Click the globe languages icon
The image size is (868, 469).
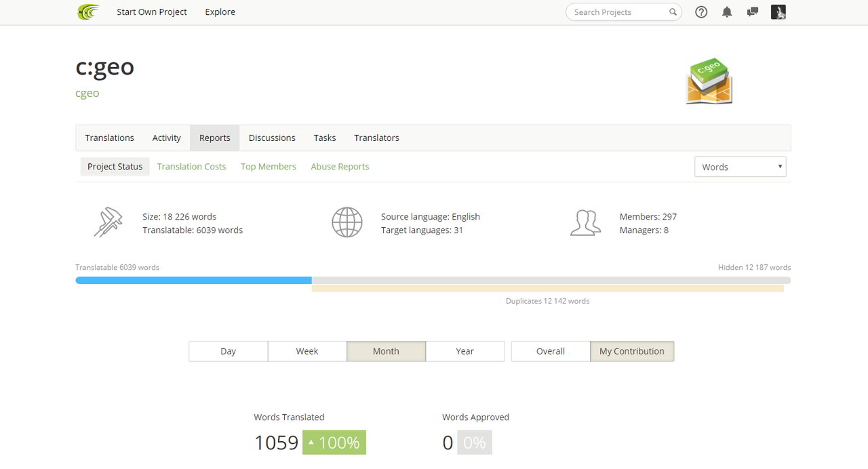click(x=347, y=222)
